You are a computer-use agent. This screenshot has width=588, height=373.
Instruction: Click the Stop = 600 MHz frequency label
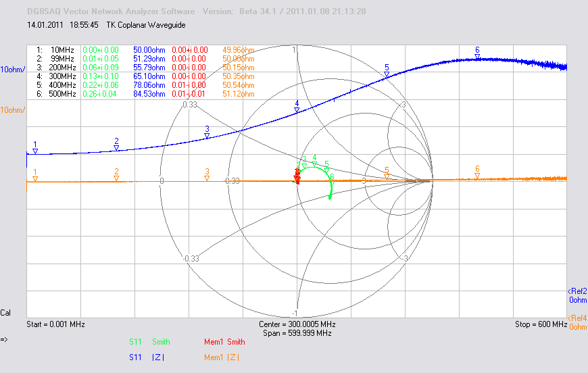(541, 324)
